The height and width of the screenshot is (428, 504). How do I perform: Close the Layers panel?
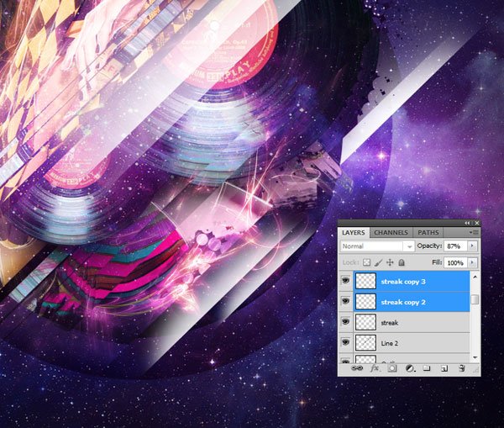click(476, 223)
